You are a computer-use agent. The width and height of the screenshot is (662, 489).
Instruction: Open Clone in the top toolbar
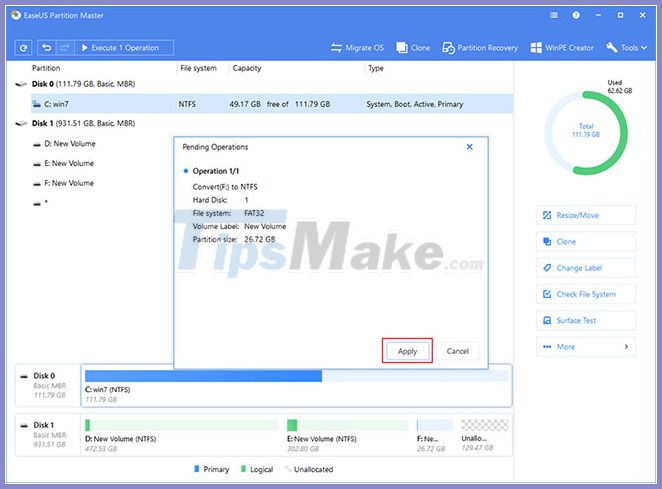(414, 47)
